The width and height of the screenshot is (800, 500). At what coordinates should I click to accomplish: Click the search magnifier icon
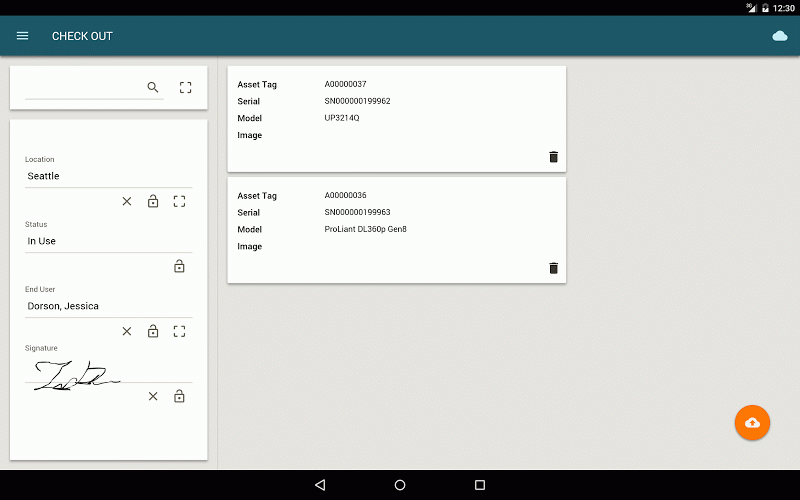153,87
